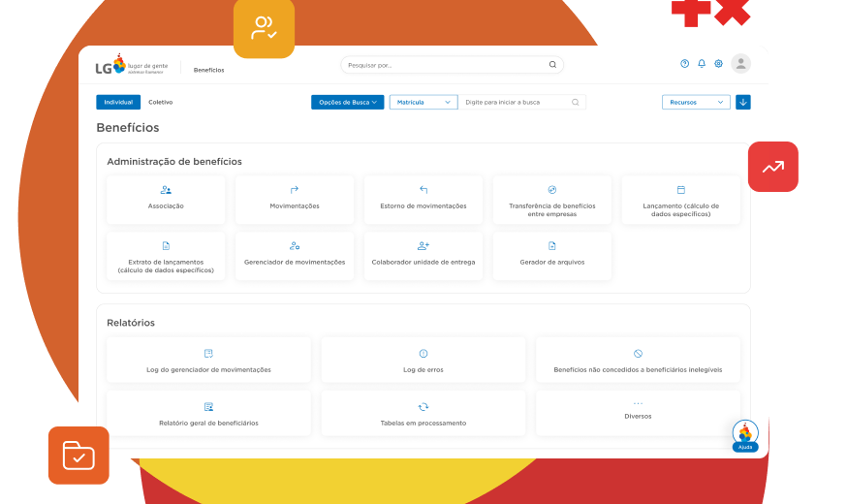The width and height of the screenshot is (847, 504).
Task: Open the Movimentações card
Action: [x=295, y=200]
